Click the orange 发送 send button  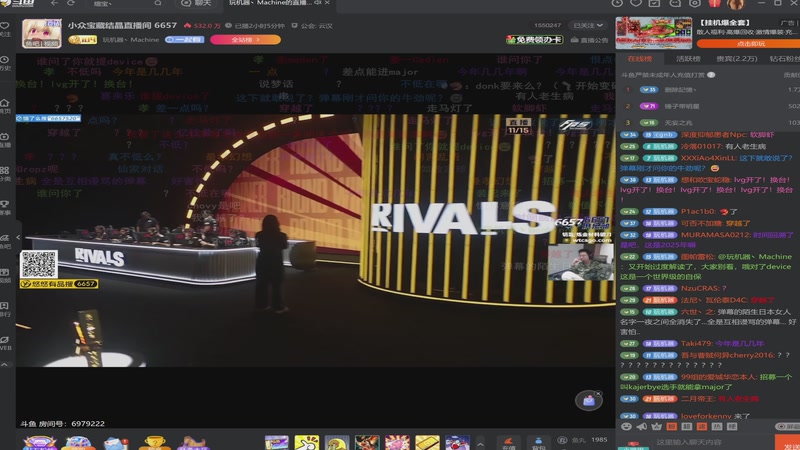(x=787, y=443)
